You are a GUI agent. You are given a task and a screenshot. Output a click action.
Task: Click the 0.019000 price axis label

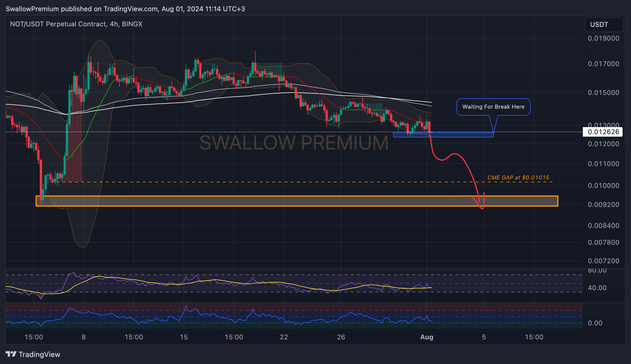[x=604, y=38]
